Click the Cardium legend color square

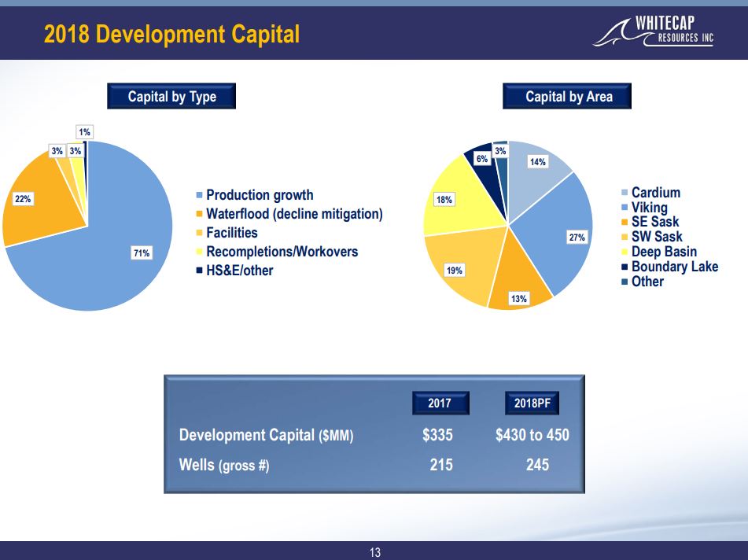(x=625, y=193)
